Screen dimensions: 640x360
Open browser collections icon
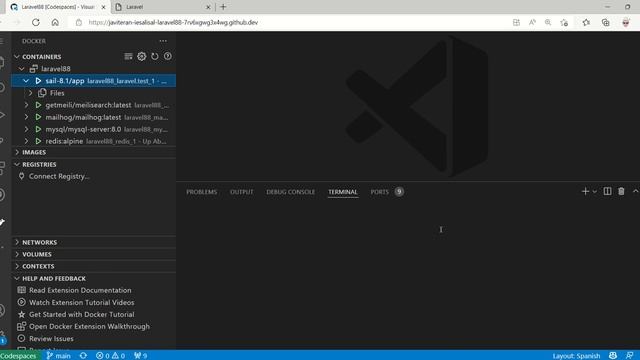pyautogui.click(x=606, y=22)
